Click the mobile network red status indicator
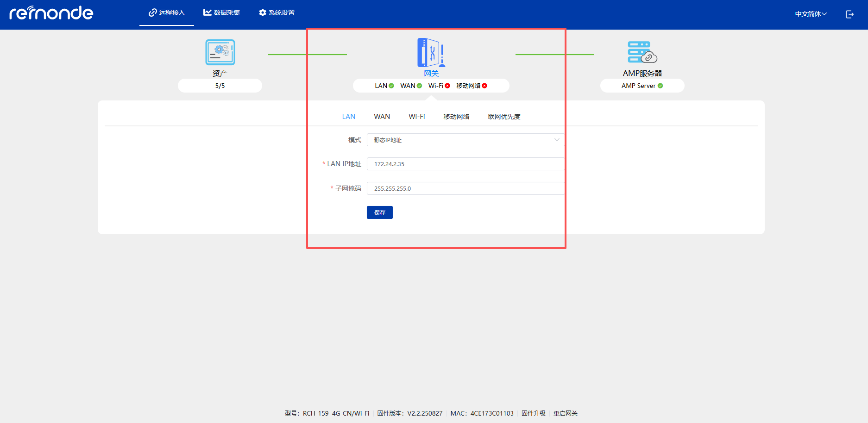This screenshot has width=868, height=423. point(484,86)
